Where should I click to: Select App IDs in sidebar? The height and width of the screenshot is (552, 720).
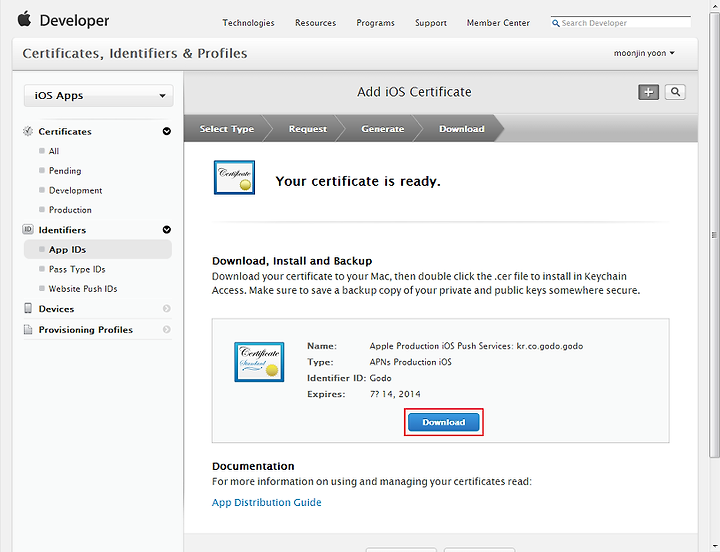[x=98, y=249]
